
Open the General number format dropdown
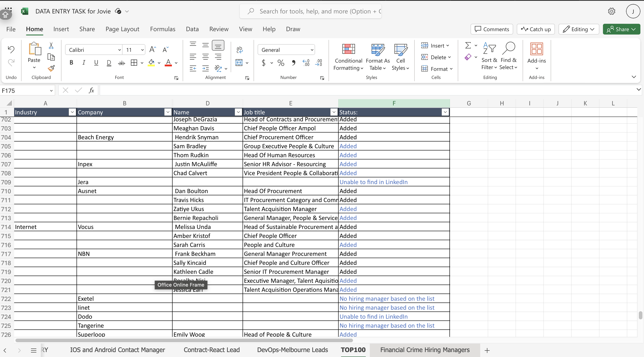click(x=312, y=50)
